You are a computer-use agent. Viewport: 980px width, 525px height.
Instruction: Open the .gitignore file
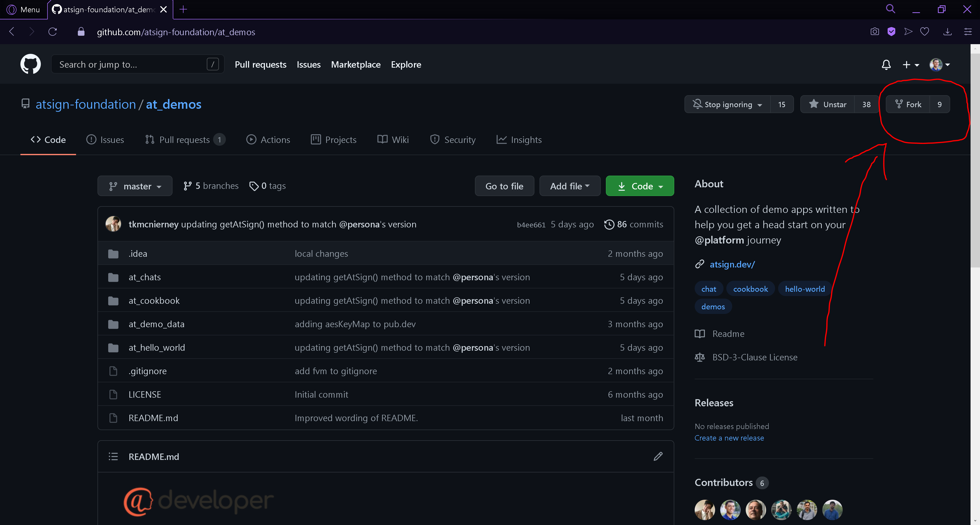click(148, 371)
